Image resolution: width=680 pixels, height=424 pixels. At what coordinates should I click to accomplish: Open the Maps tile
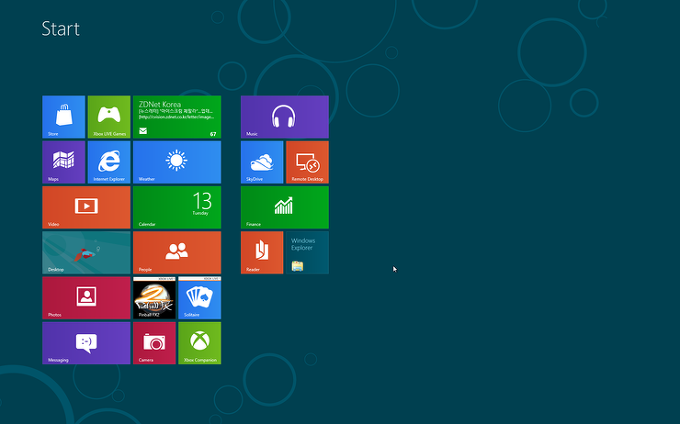64,162
